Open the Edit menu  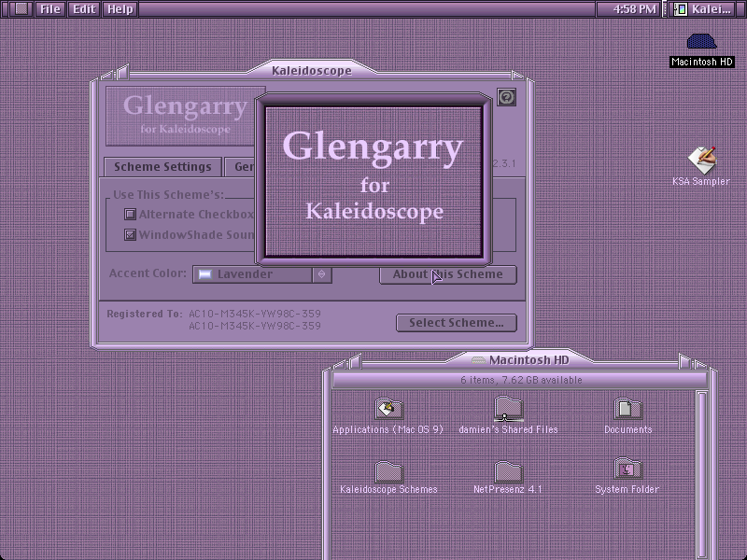point(84,9)
